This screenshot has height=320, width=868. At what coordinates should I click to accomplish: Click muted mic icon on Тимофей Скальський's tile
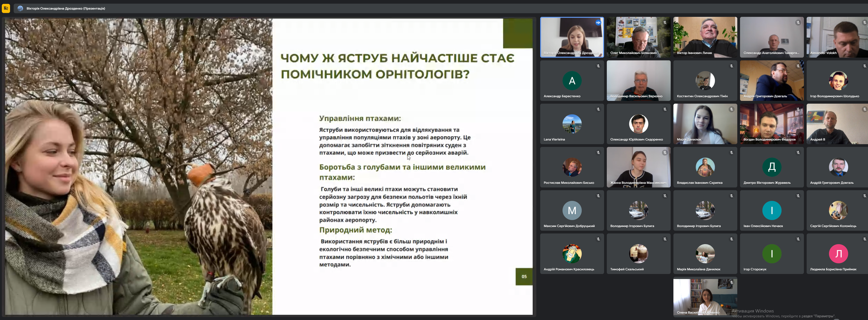coord(665,239)
